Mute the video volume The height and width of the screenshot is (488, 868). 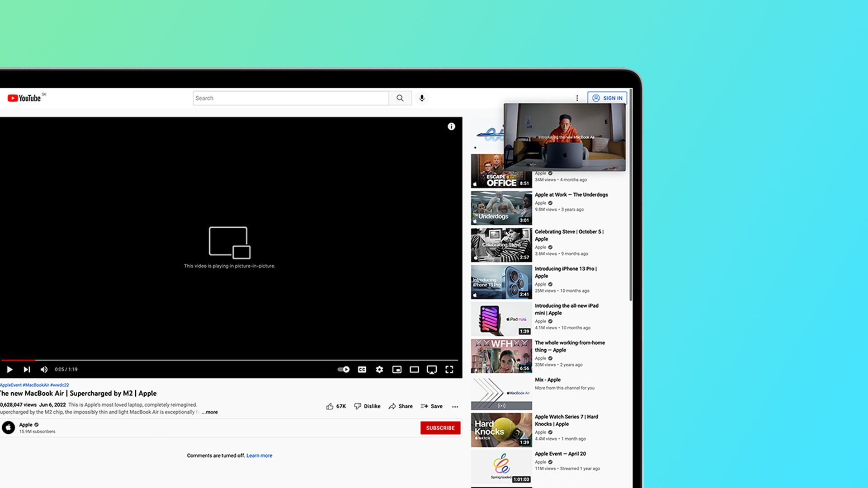44,370
